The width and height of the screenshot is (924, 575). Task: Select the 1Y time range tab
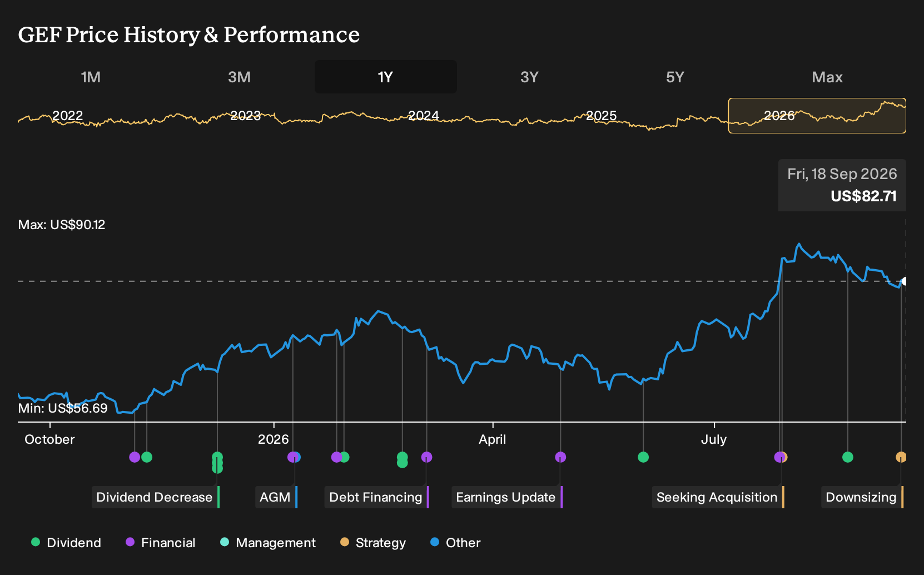[x=385, y=77]
